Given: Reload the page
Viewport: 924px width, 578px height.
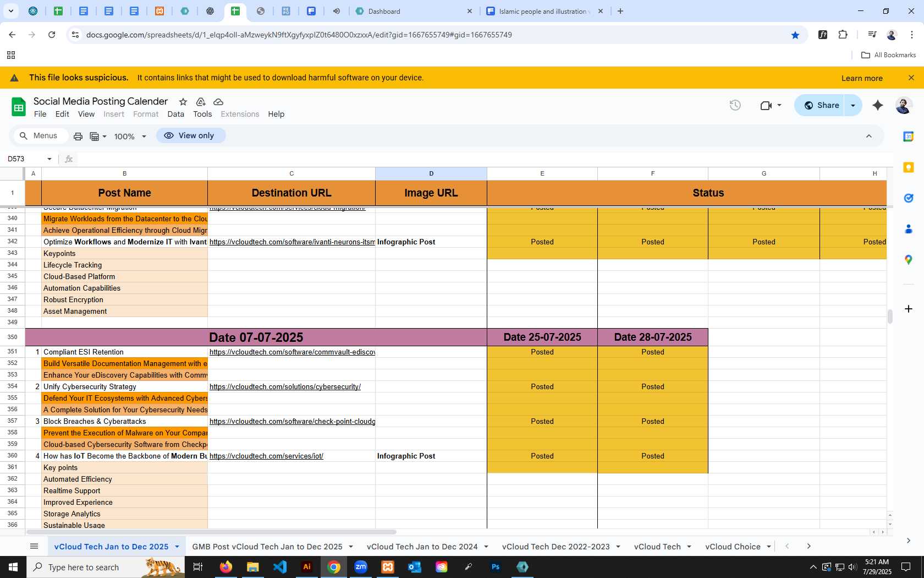Looking at the screenshot, I should click(52, 35).
